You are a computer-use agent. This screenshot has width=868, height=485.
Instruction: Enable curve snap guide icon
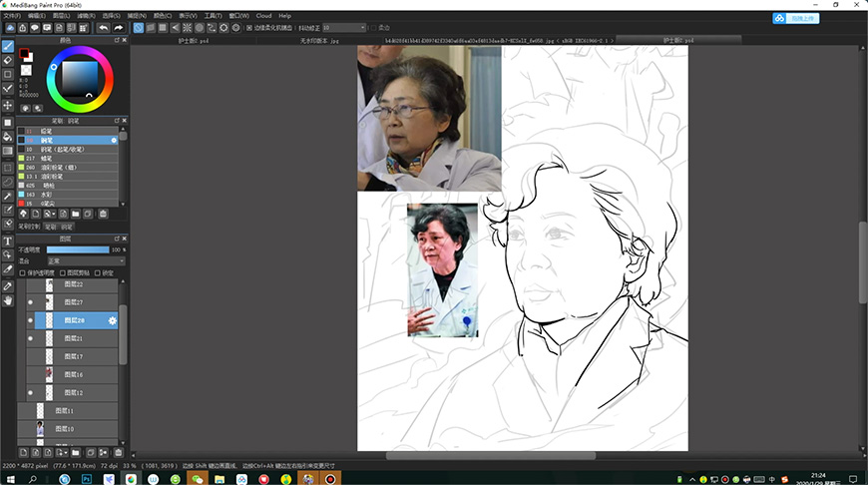click(212, 28)
